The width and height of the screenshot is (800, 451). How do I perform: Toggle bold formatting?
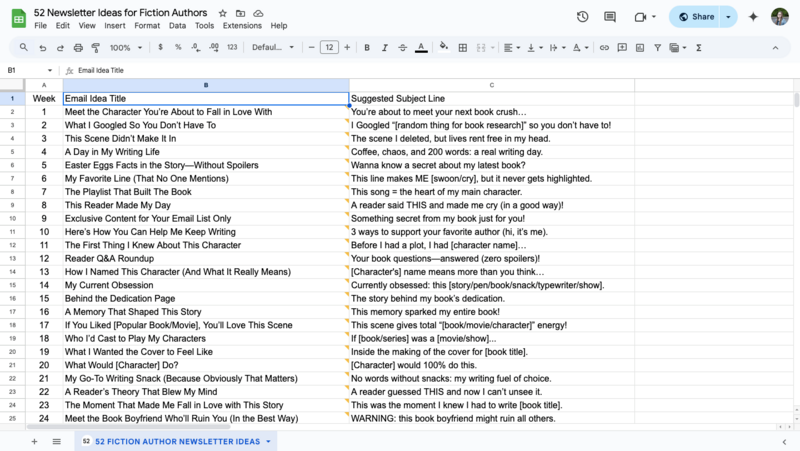tap(367, 47)
